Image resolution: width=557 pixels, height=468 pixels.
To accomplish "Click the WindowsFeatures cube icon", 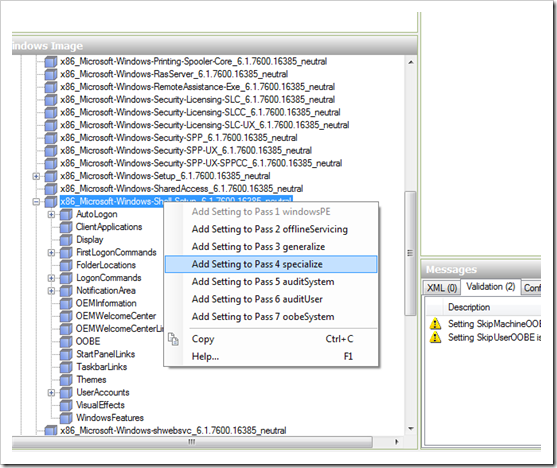I will (66, 418).
